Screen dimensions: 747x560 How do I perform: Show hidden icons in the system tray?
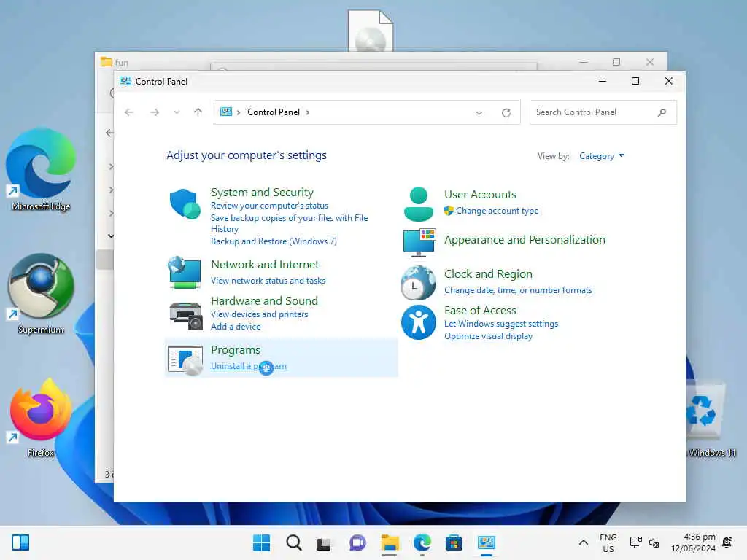click(x=583, y=542)
